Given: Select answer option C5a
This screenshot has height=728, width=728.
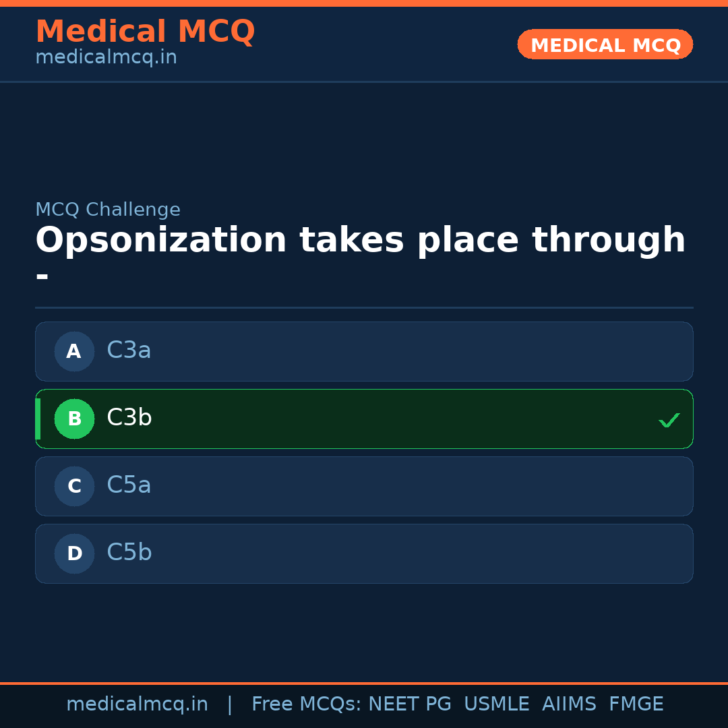Looking at the screenshot, I should coord(364,486).
